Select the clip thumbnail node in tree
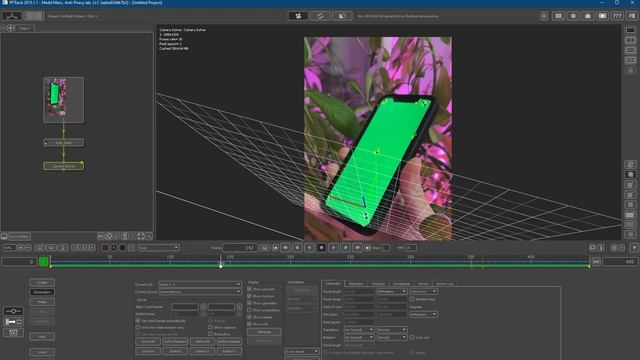Image resolution: width=640 pixels, height=360 pixels. click(64, 100)
